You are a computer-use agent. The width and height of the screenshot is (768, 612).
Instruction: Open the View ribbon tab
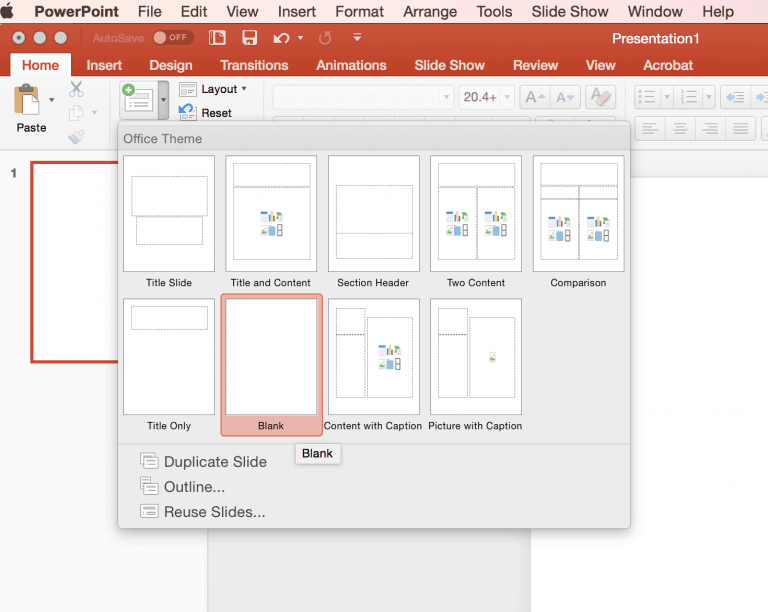[600, 65]
